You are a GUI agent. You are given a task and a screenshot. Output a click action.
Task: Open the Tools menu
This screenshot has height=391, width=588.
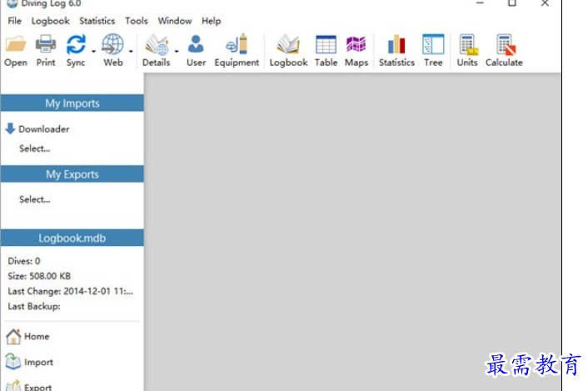coord(136,21)
